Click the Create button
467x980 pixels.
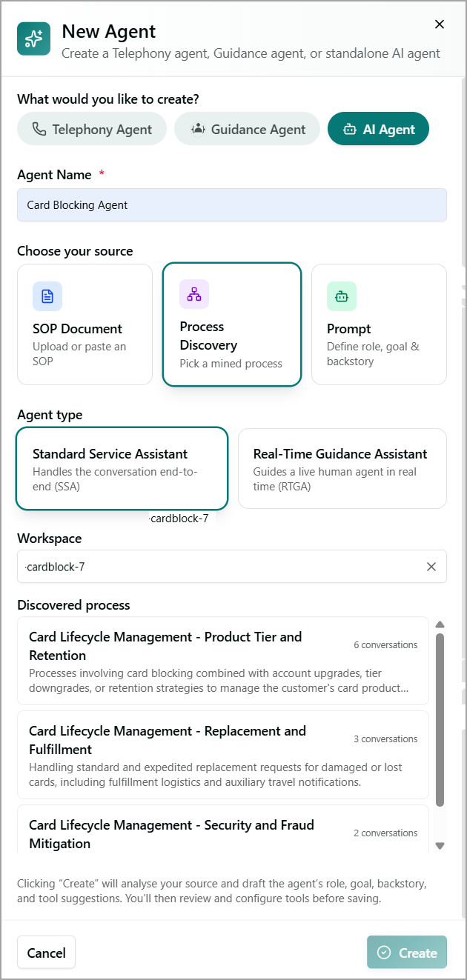(407, 953)
